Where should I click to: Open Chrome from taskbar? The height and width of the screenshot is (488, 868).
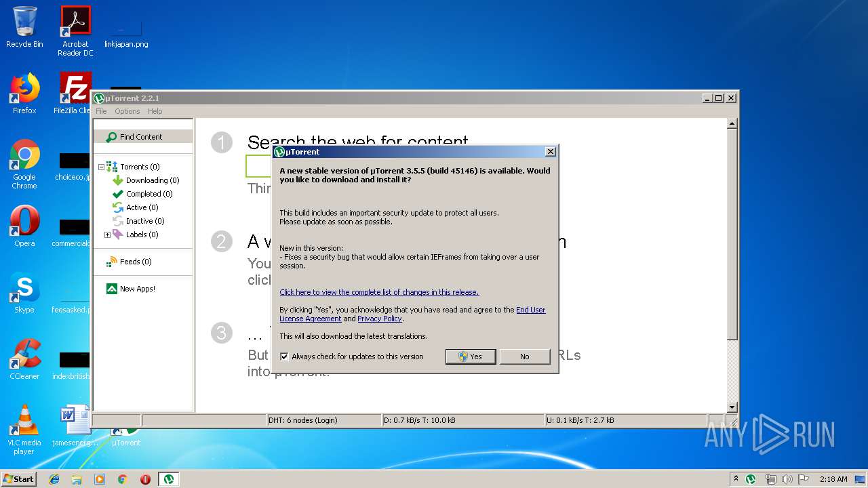123,479
